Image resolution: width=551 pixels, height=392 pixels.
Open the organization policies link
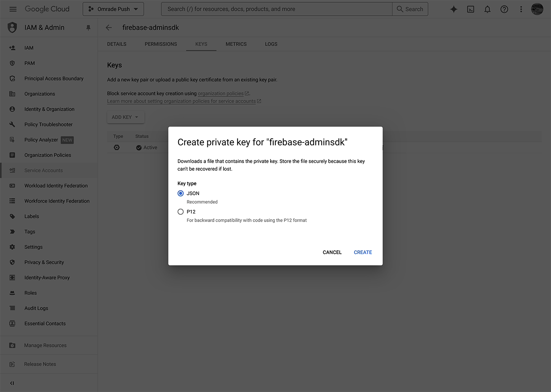[221, 93]
